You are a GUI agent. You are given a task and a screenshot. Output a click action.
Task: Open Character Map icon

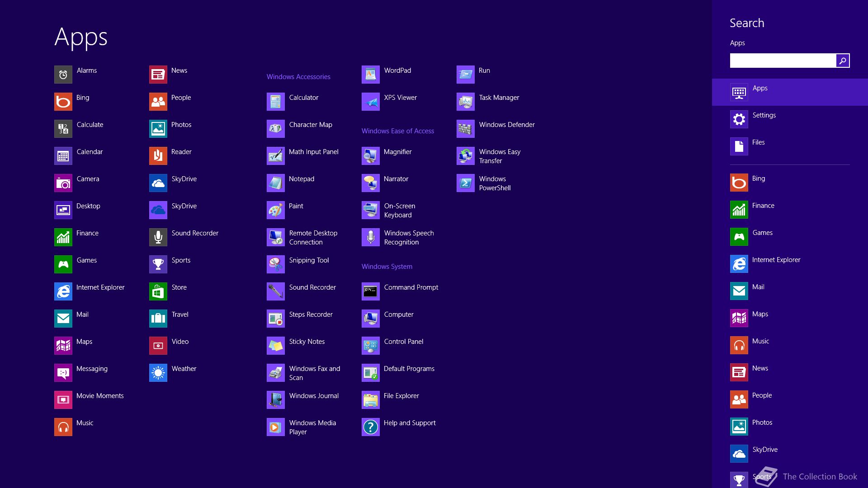[276, 129]
